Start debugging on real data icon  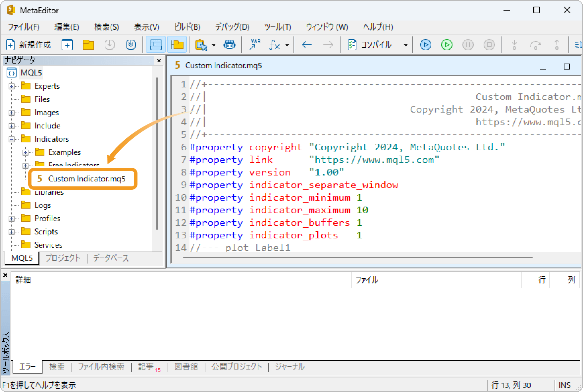tap(426, 45)
